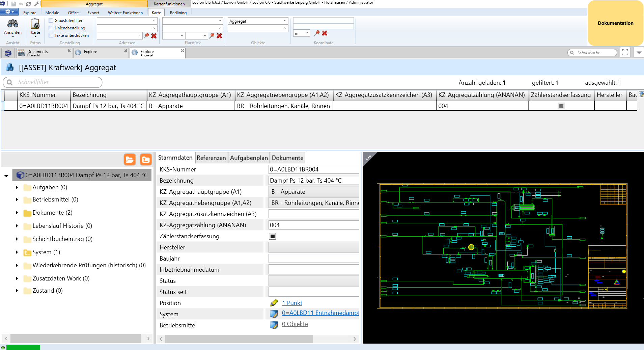Click the Koordinate locate pin icon
This screenshot has width=644, height=350.
click(x=317, y=33)
